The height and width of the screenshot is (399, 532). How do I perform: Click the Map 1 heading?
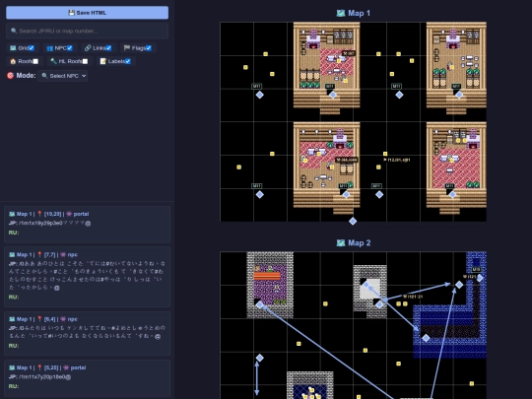click(x=354, y=13)
